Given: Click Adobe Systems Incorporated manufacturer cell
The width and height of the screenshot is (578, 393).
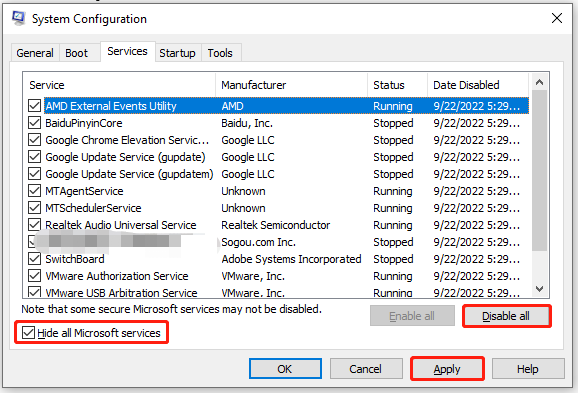Looking at the screenshot, I should (x=291, y=259).
